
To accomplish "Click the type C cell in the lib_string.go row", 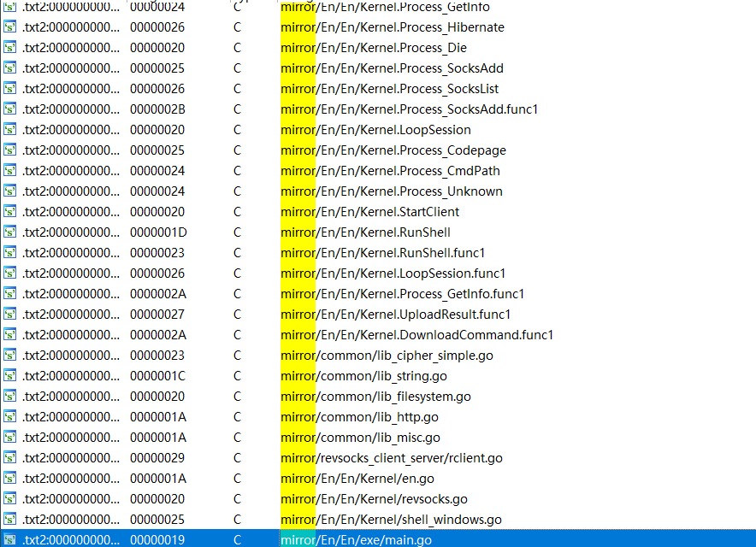I will pyautogui.click(x=238, y=376).
